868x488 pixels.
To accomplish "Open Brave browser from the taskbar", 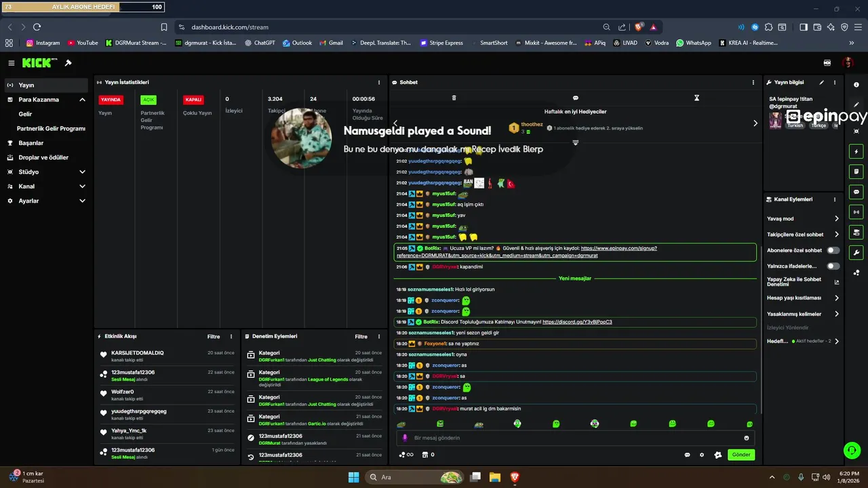I will tap(515, 477).
